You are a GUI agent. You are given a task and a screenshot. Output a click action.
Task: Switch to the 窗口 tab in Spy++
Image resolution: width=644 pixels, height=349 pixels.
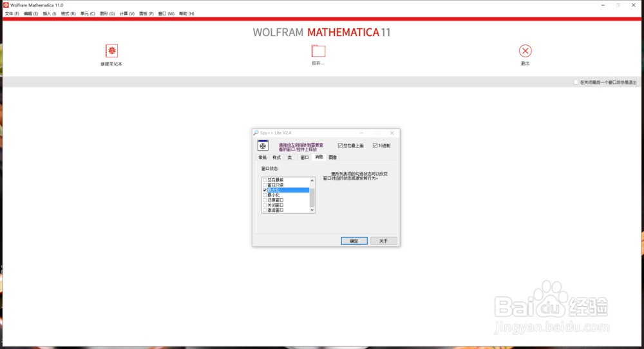point(305,157)
